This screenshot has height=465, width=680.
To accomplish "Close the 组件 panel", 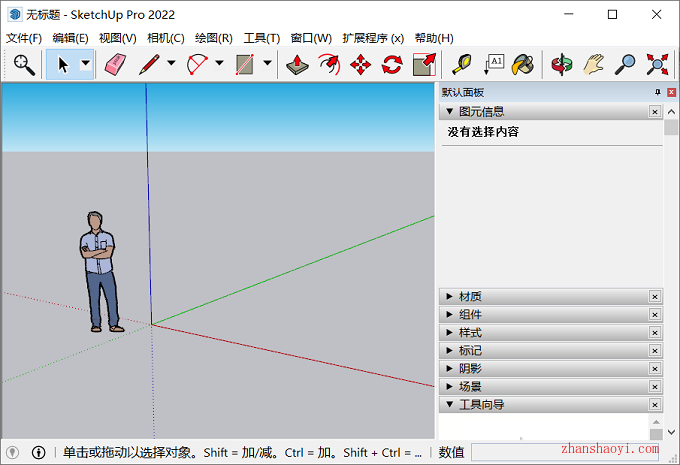I will [655, 315].
